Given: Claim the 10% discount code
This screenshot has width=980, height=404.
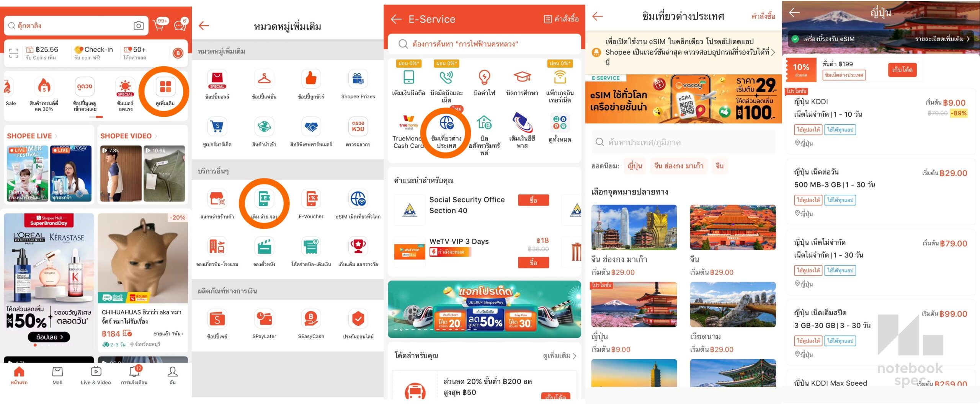Looking at the screenshot, I should point(902,70).
